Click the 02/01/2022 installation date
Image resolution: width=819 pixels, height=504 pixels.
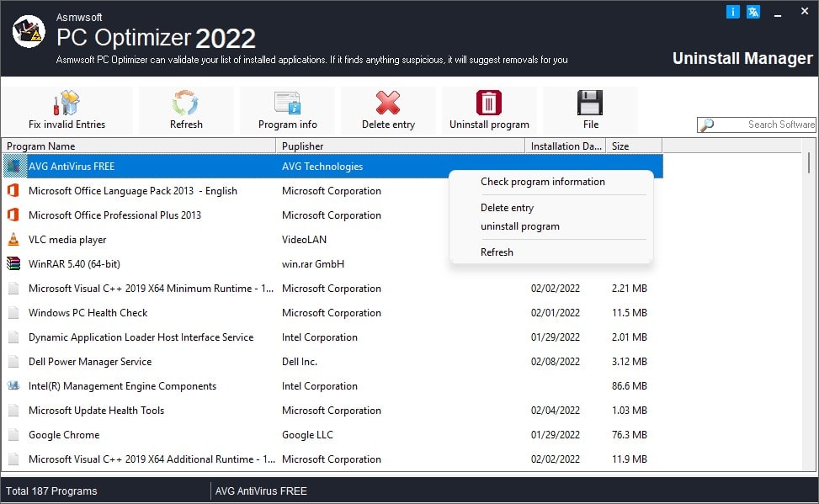[556, 313]
